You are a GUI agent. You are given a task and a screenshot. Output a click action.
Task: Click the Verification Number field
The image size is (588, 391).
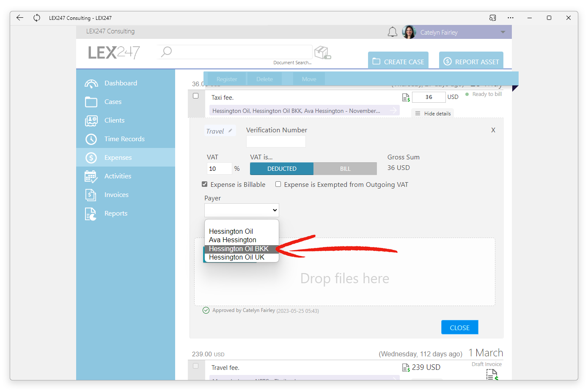coord(276,141)
